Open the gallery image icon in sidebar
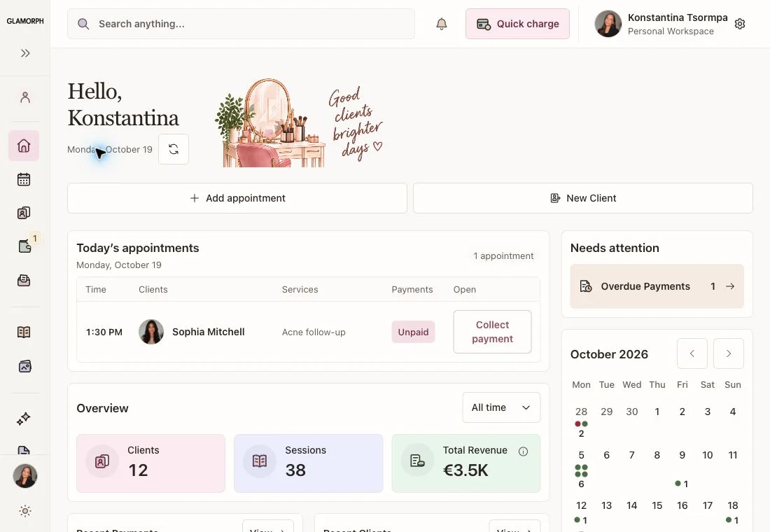Image resolution: width=770 pixels, height=532 pixels. coord(24,367)
